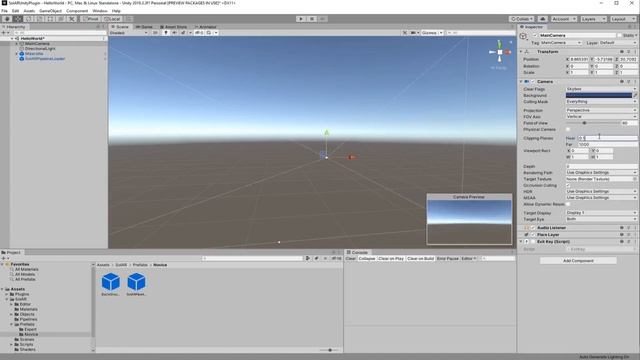Click the SolARPipeline prefab thumbnail
Screen dimensions: 640x360
pyautogui.click(x=136, y=282)
